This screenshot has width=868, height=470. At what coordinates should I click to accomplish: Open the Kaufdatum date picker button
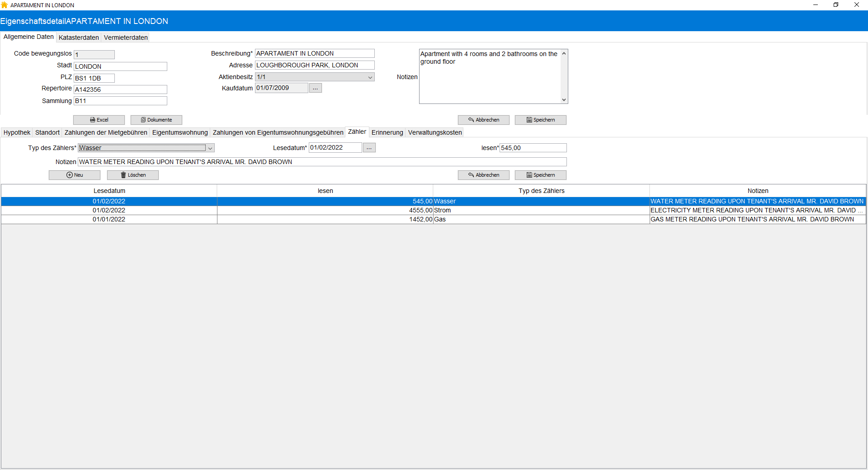[316, 88]
